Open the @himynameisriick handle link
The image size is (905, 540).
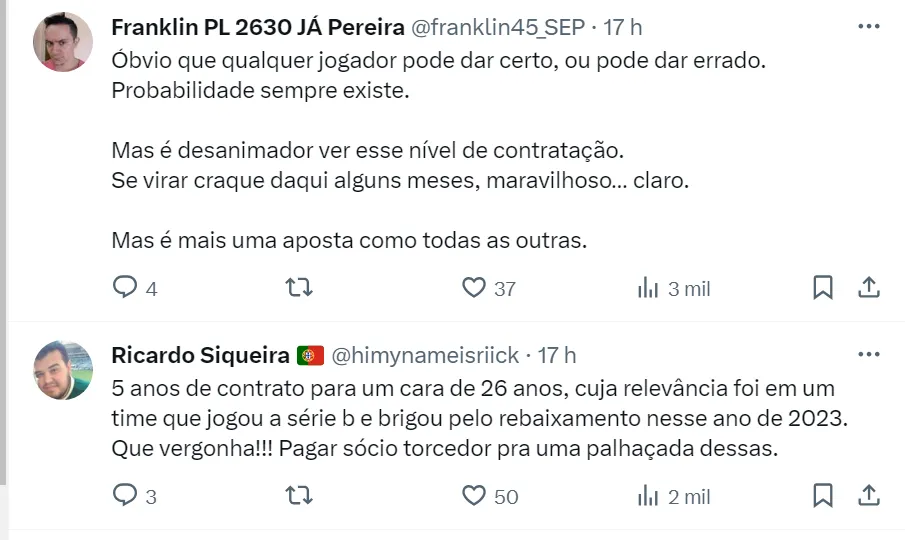[425, 355]
